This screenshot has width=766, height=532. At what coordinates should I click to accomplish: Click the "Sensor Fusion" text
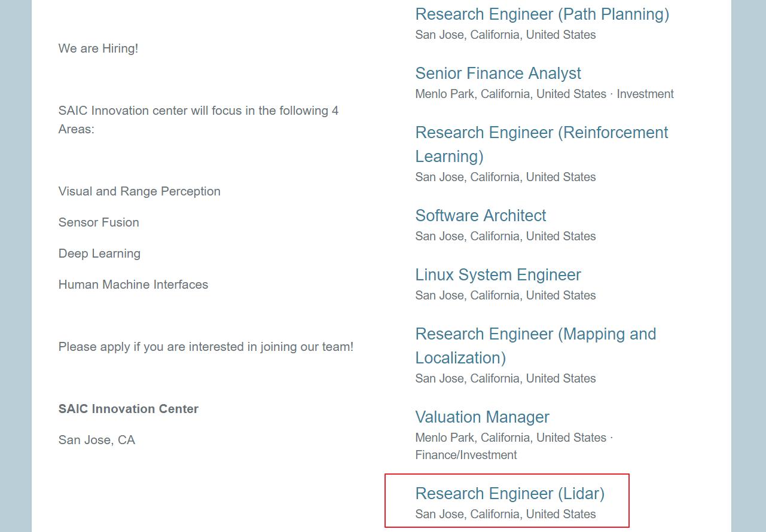pyautogui.click(x=99, y=222)
